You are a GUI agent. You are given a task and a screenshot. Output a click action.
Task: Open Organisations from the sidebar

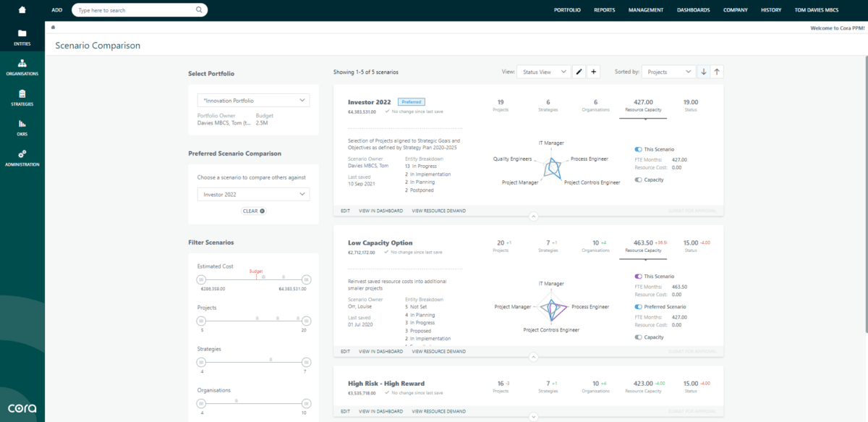(22, 67)
